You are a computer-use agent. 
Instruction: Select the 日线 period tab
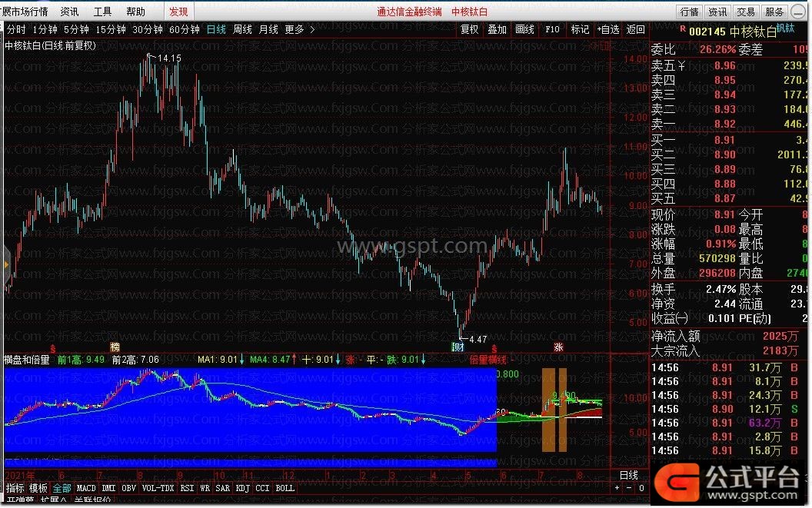(x=216, y=29)
